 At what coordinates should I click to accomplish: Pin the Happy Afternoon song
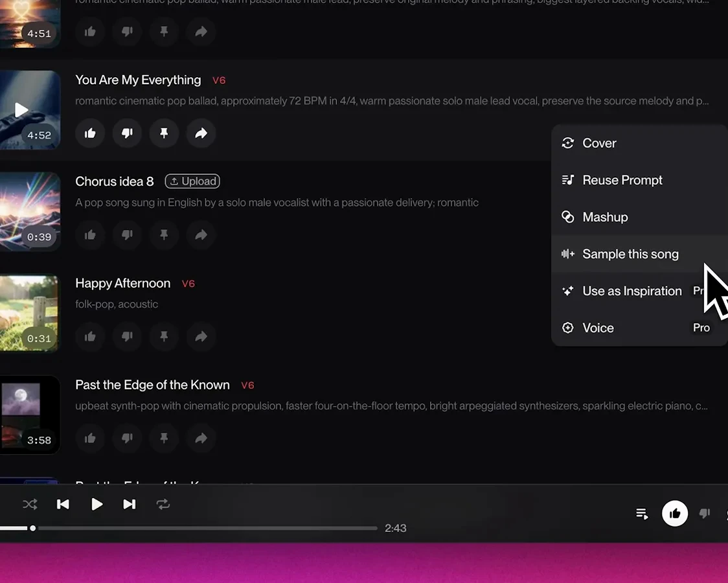(164, 337)
